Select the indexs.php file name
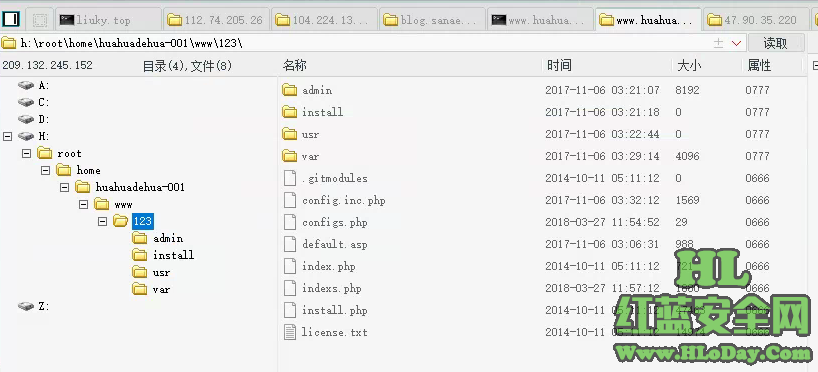Screen dimensions: 818x372 pyautogui.click(x=332, y=288)
